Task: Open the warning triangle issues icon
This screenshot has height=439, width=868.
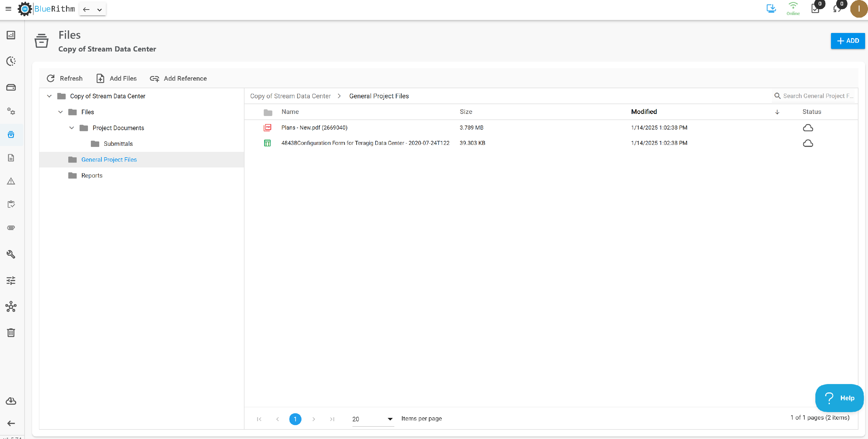Action: click(x=11, y=181)
